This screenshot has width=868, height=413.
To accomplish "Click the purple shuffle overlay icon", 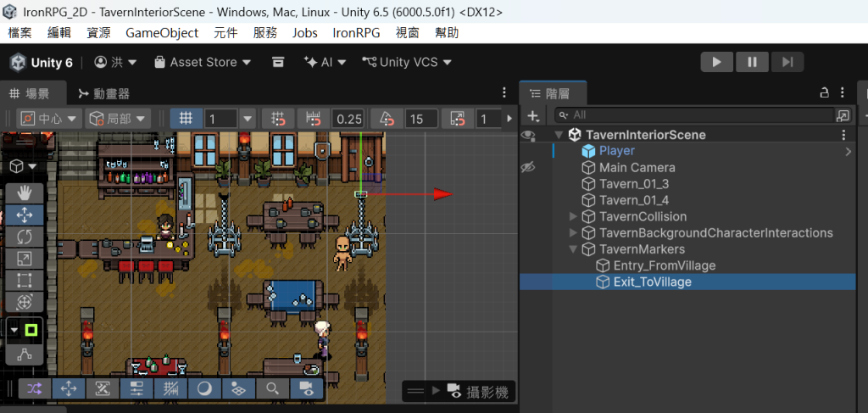I will [x=35, y=388].
